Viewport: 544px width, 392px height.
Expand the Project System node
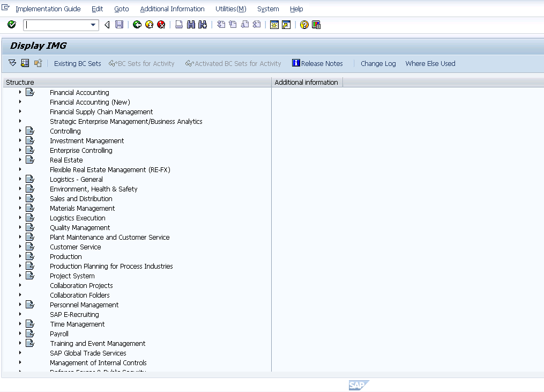point(20,275)
